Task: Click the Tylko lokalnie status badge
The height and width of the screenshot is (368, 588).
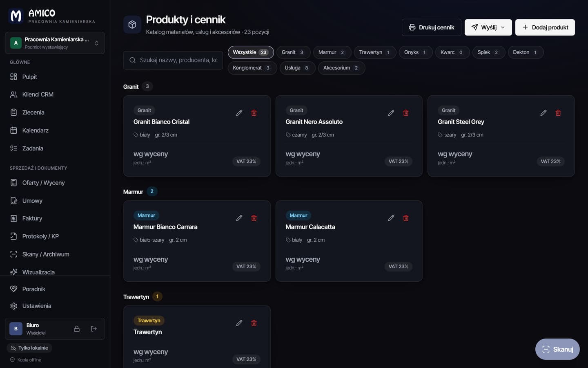Action: (29, 348)
